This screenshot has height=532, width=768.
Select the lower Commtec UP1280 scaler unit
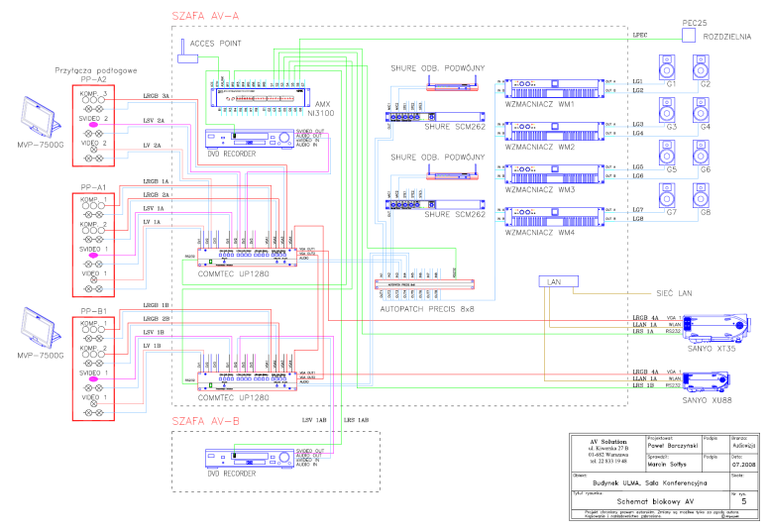coord(248,380)
